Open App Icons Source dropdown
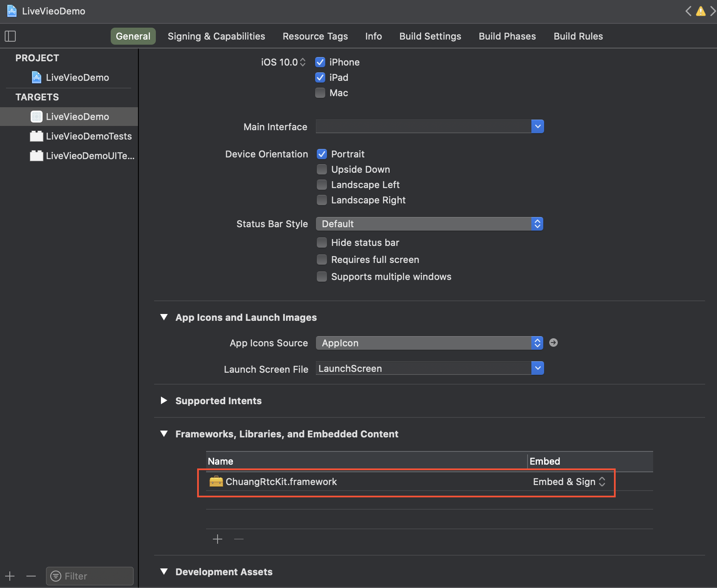Screen dimensions: 717x588 [x=430, y=343]
